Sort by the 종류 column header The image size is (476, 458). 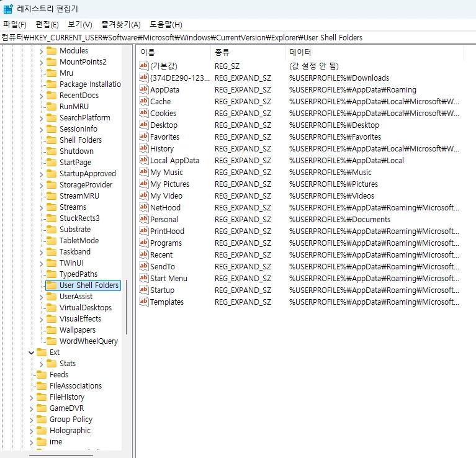tap(248, 52)
